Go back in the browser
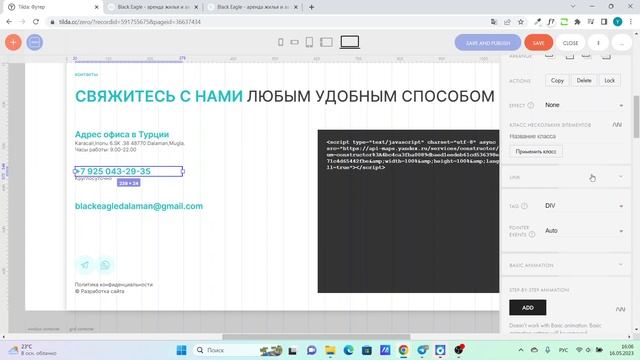640x360 pixels. pos(9,22)
